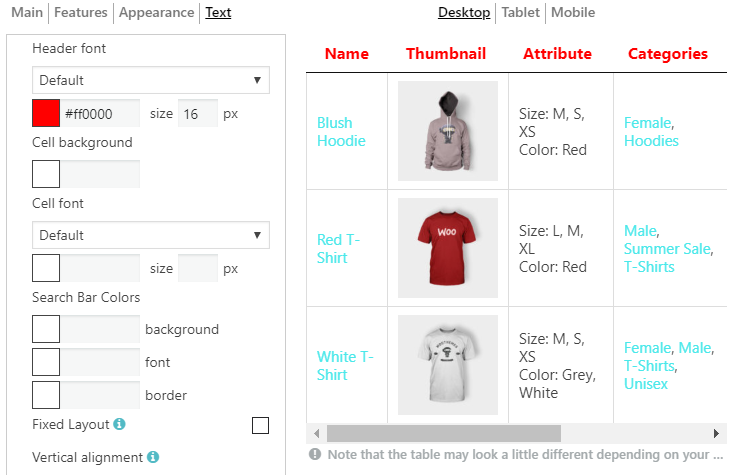
Task: Expand the Cell font dropdown
Action: [151, 235]
